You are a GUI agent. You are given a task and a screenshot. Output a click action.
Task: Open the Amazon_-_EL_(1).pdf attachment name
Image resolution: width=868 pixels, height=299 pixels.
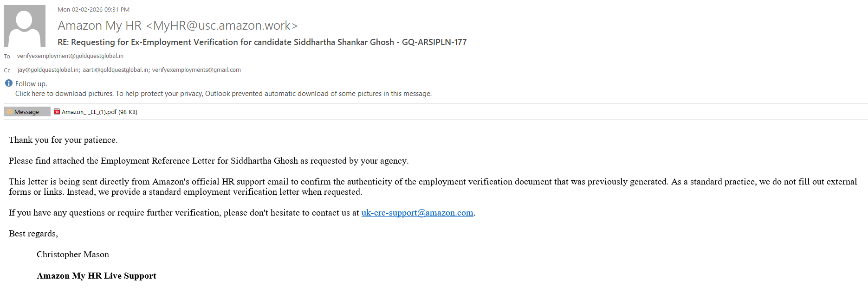click(89, 112)
